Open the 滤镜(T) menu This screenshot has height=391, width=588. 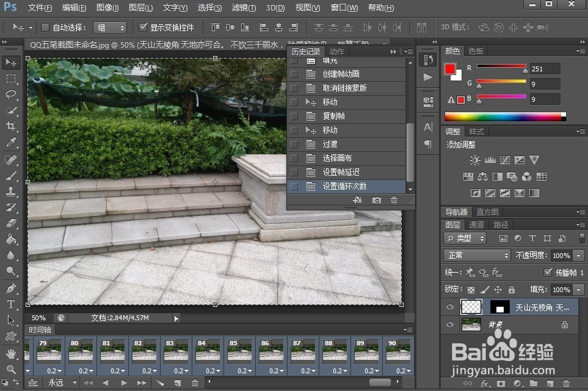click(x=244, y=7)
